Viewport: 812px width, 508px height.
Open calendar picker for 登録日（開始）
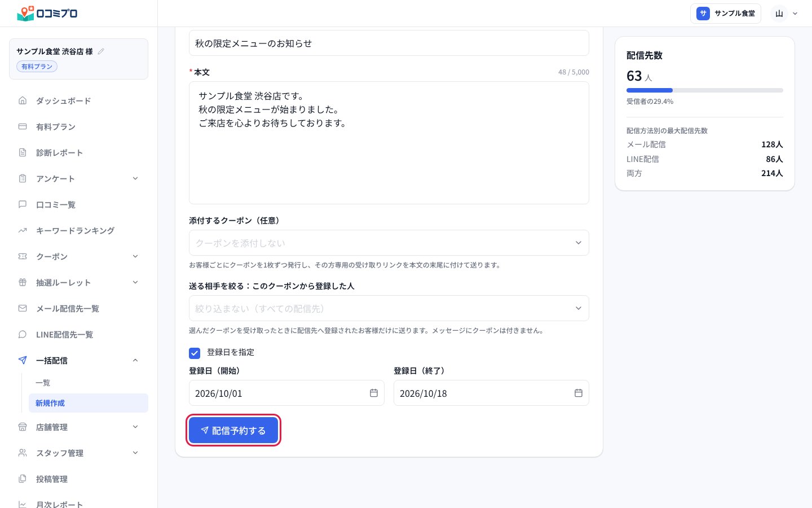(x=373, y=393)
